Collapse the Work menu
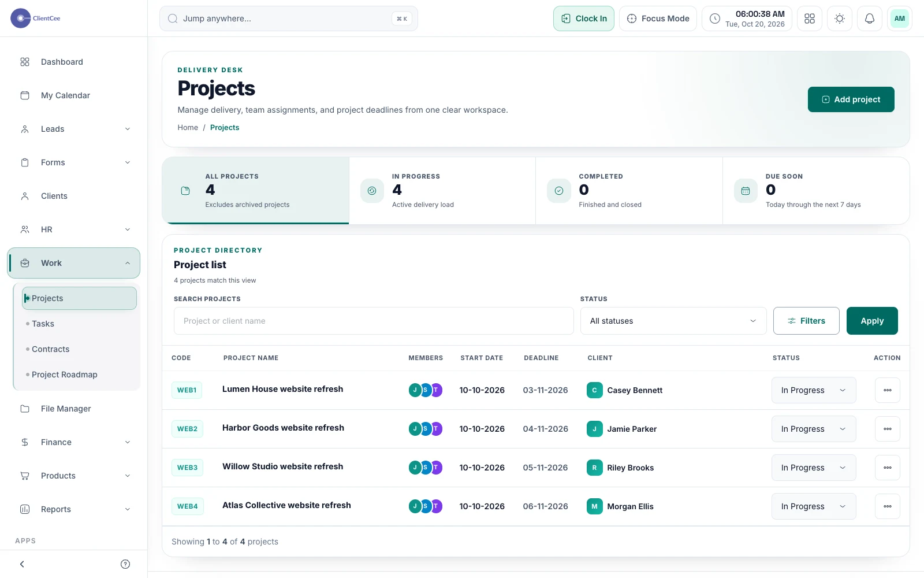Image resolution: width=924 pixels, height=578 pixels. click(74, 263)
